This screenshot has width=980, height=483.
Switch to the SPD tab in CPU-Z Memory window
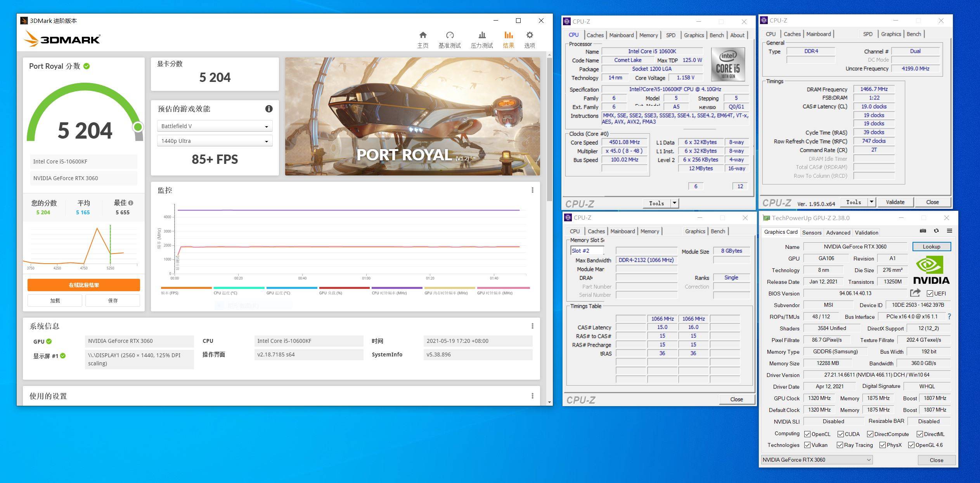(x=868, y=34)
